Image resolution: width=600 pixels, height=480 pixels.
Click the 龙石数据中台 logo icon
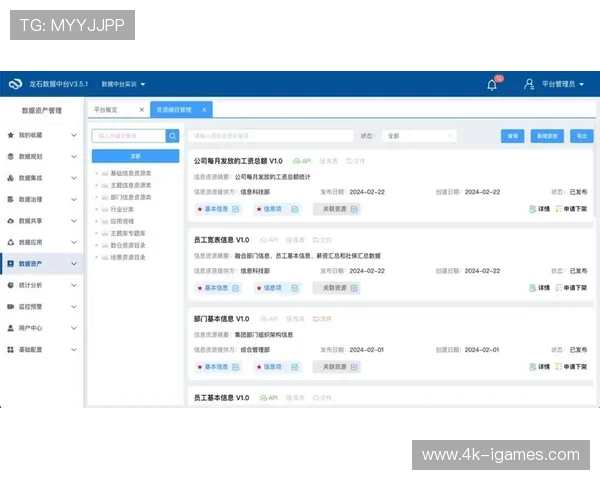coord(15,84)
